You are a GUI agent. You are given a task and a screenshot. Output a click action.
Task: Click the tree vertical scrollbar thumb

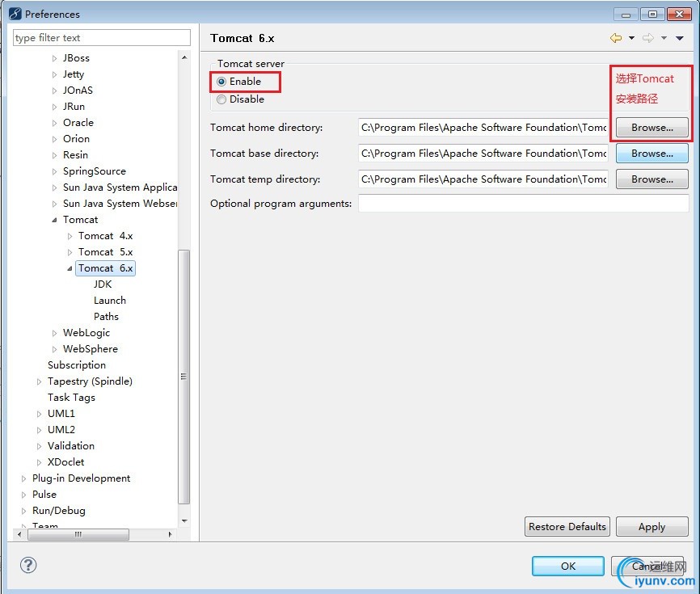click(x=184, y=377)
